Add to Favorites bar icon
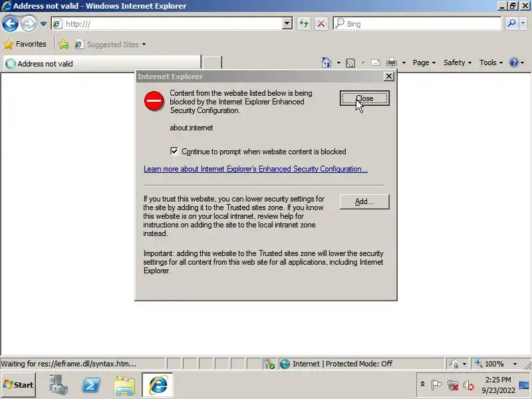Screen dimensions: 532x399 64,45
